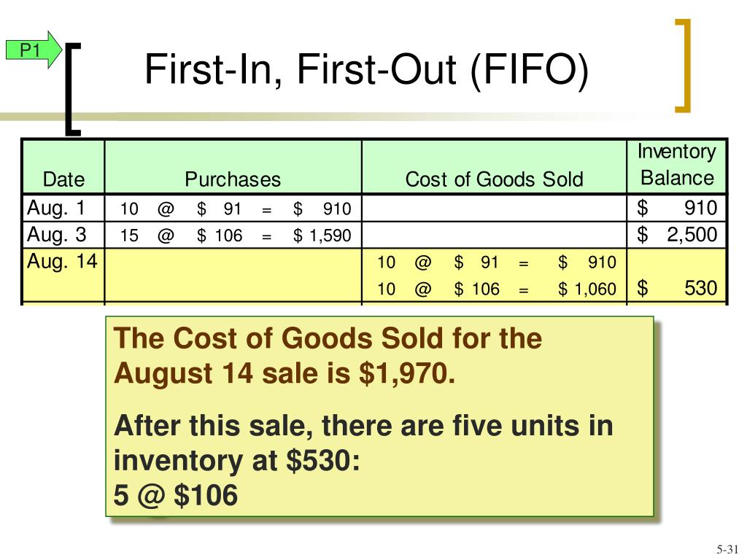The height and width of the screenshot is (560, 747).
Task: Click the Inventory Balance column header
Action: point(677,165)
